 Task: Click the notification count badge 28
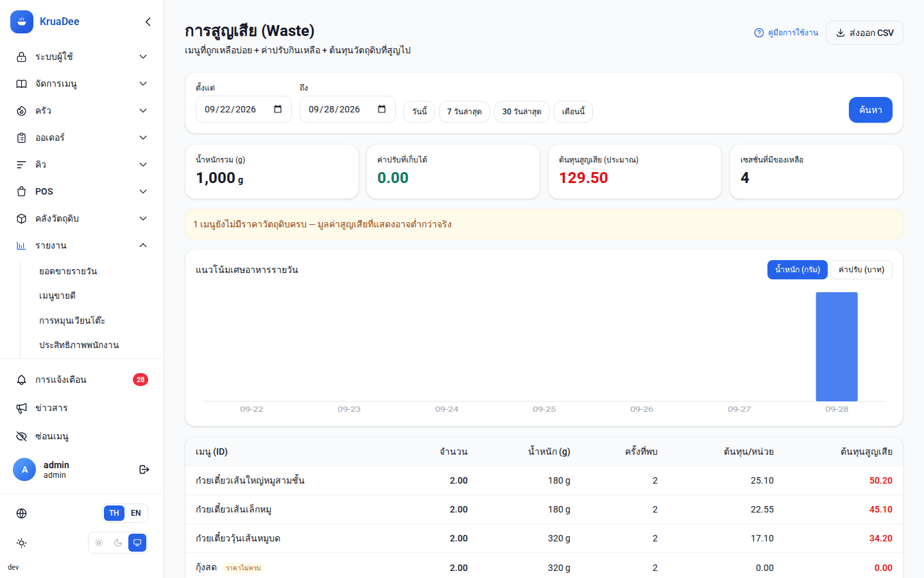pyautogui.click(x=141, y=380)
